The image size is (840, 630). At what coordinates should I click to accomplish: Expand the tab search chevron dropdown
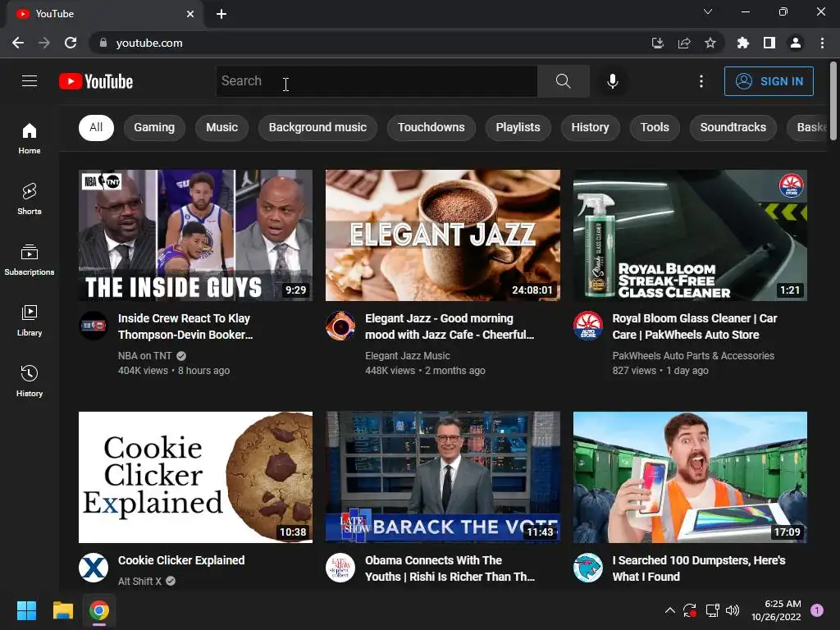coord(708,11)
